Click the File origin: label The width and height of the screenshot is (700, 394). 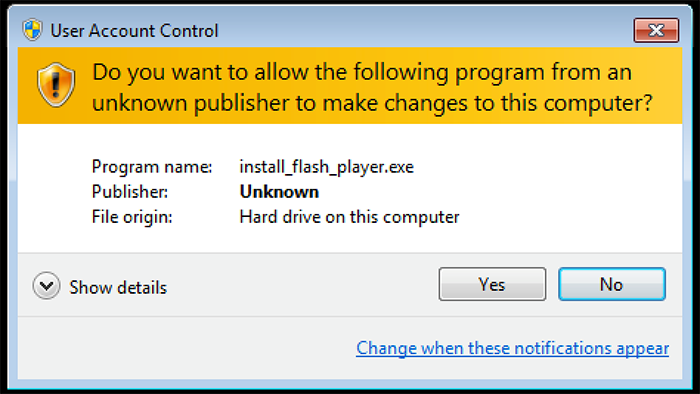pos(132,217)
